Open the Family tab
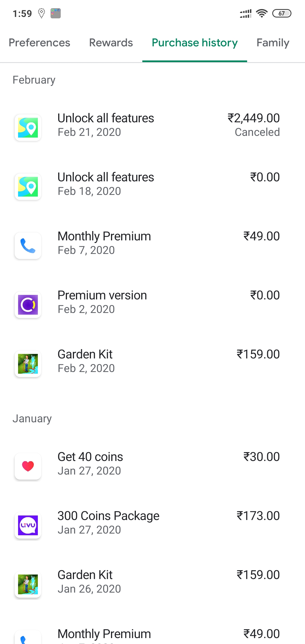The width and height of the screenshot is (305, 644). (x=273, y=43)
